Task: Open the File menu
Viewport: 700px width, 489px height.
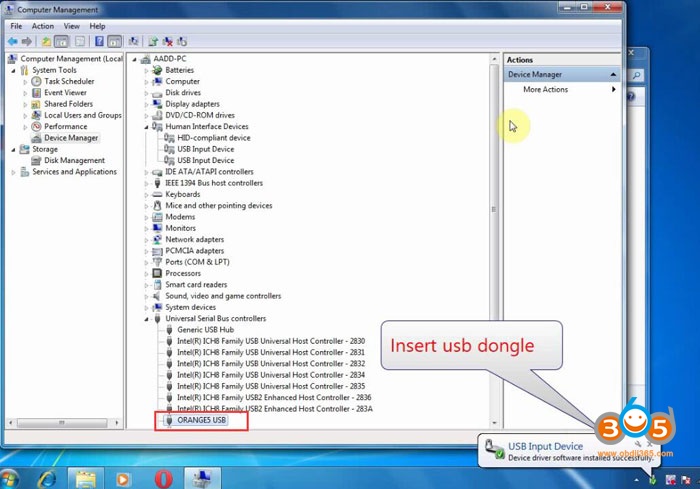Action: [16, 26]
